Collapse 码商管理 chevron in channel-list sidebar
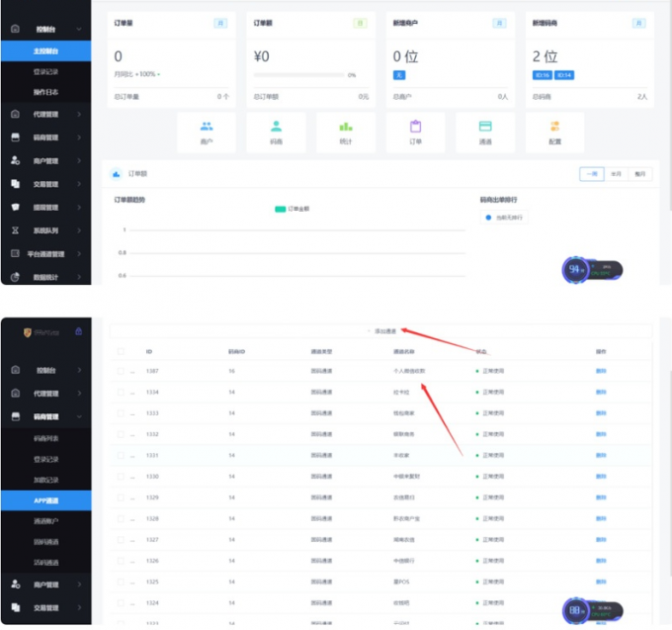672x630 pixels. tap(79, 416)
